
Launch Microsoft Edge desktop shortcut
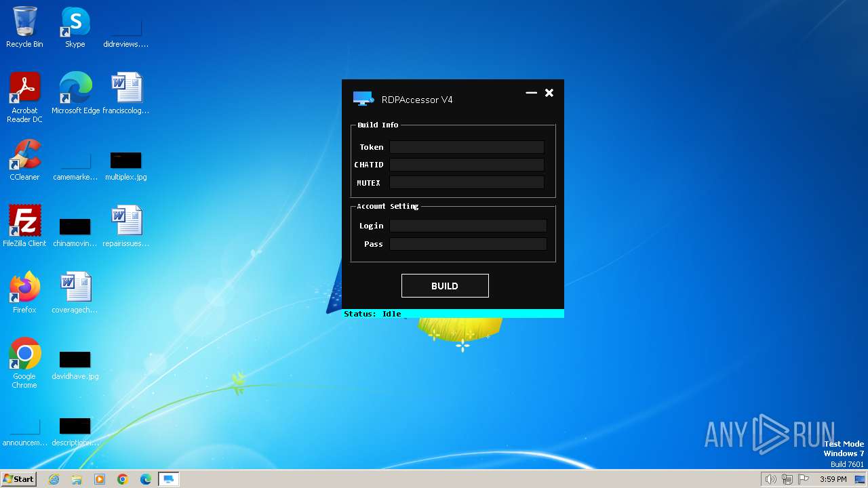(75, 94)
